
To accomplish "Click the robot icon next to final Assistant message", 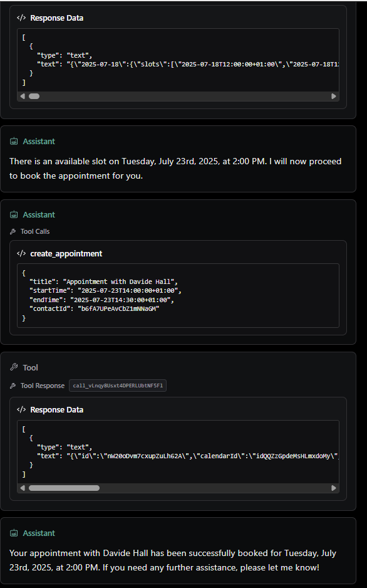I will pos(14,533).
